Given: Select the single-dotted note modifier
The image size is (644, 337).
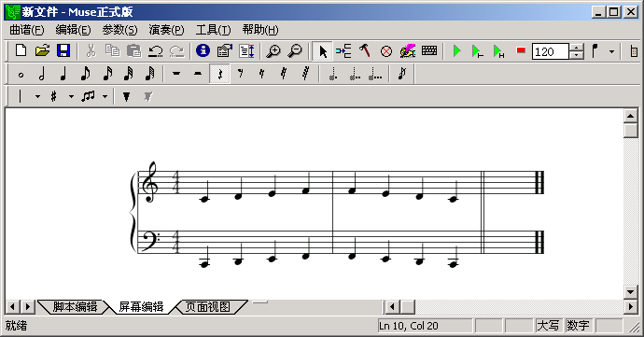Looking at the screenshot, I should tap(333, 74).
